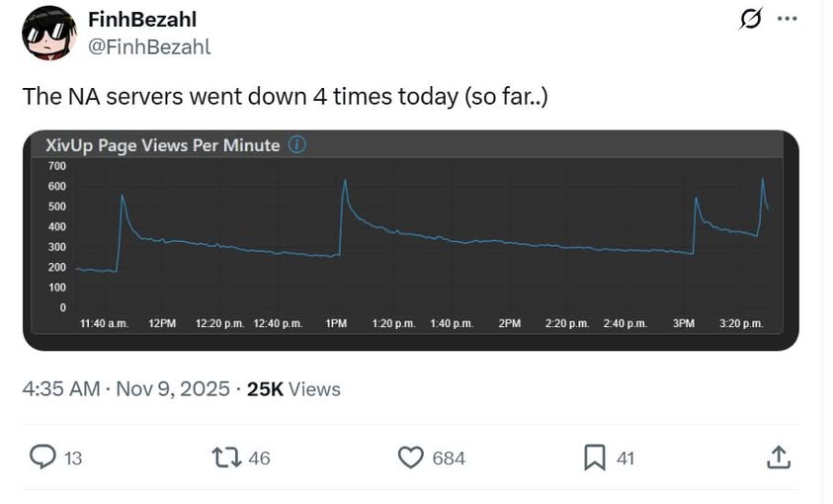
Task: Click the FinhBezahl profile avatar
Action: coord(48,32)
